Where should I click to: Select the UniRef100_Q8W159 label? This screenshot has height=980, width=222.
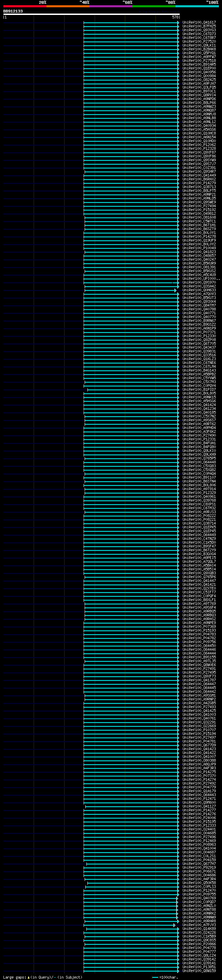coord(199,970)
